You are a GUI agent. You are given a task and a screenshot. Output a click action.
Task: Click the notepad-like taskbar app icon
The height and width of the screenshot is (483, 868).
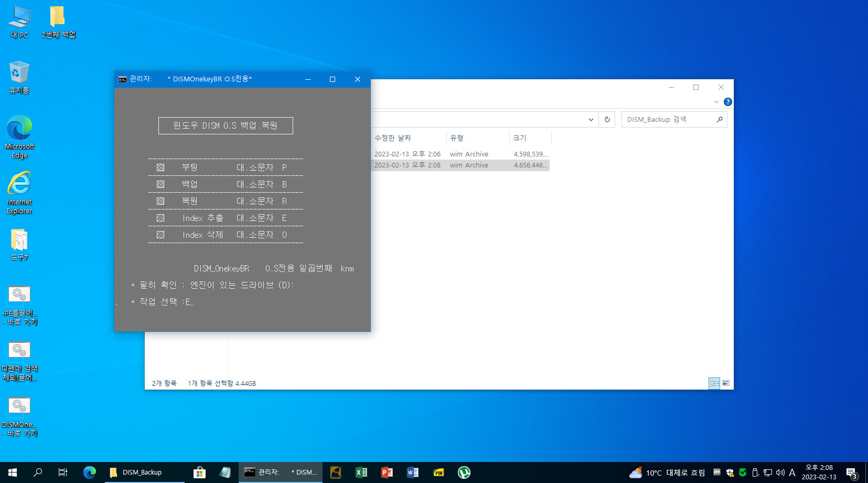[225, 472]
